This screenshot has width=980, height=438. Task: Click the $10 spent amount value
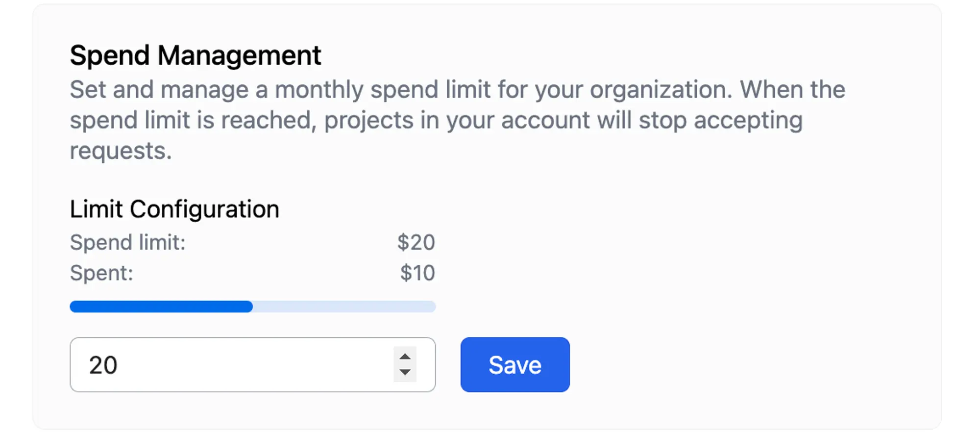pyautogui.click(x=418, y=272)
